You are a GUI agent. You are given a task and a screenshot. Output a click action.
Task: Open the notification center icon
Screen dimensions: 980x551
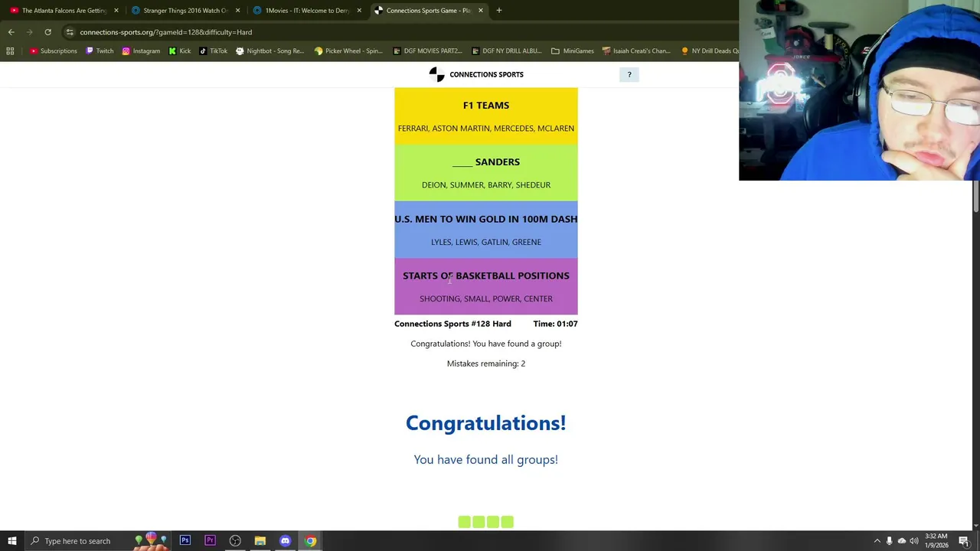[x=964, y=541]
